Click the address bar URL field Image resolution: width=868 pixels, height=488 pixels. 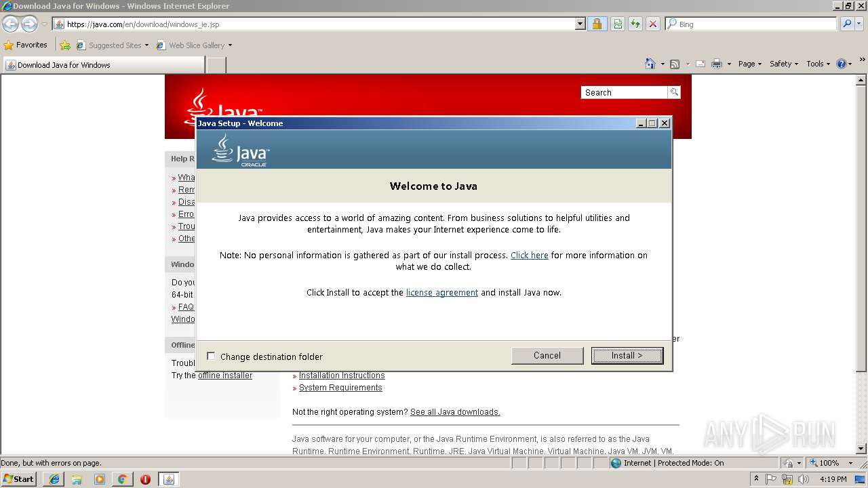click(319, 24)
